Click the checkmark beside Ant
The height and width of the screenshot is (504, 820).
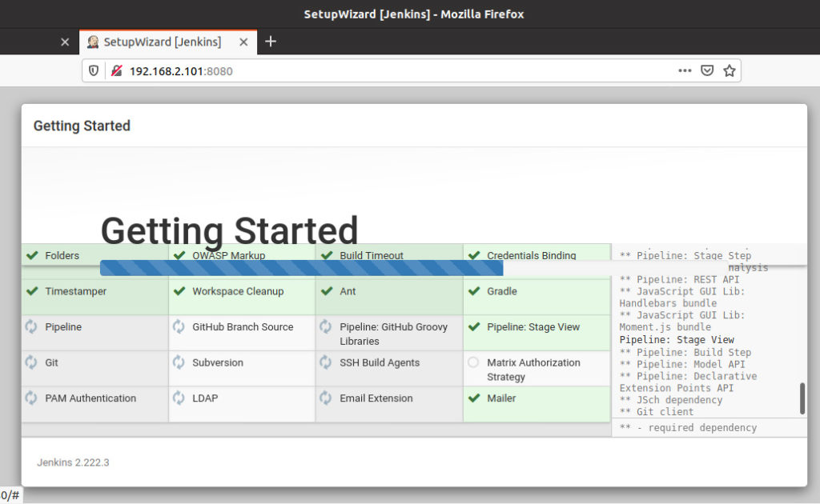pyautogui.click(x=327, y=291)
